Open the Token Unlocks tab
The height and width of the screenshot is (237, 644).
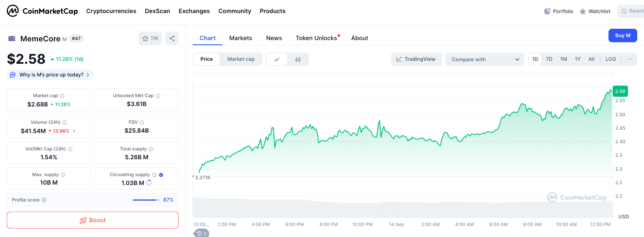(317, 38)
